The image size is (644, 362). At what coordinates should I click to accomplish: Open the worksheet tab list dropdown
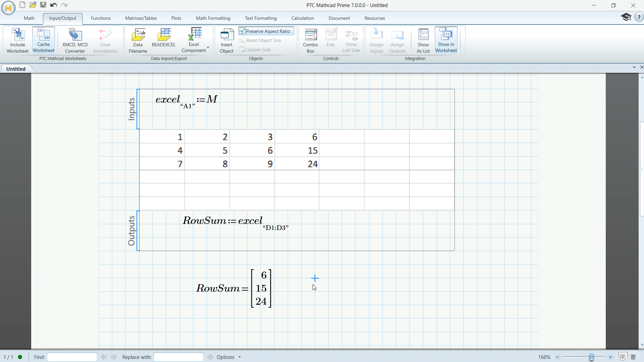634,67
